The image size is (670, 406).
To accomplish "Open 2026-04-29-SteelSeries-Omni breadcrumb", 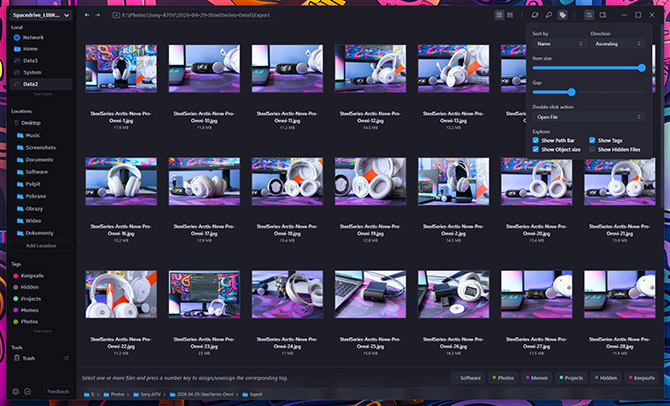I will [202, 394].
